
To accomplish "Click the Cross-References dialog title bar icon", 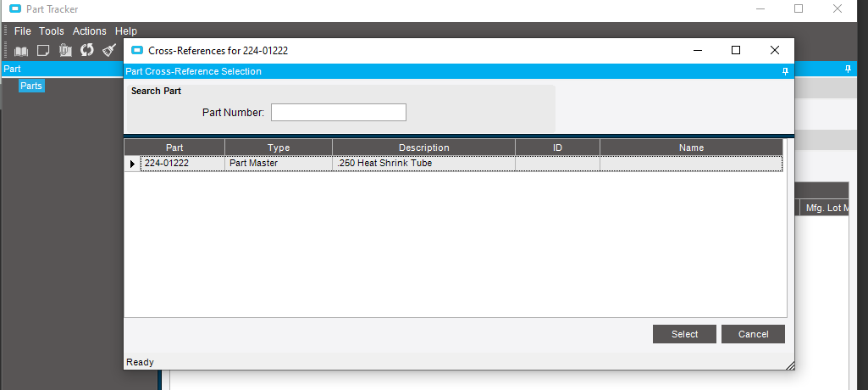I will 136,50.
